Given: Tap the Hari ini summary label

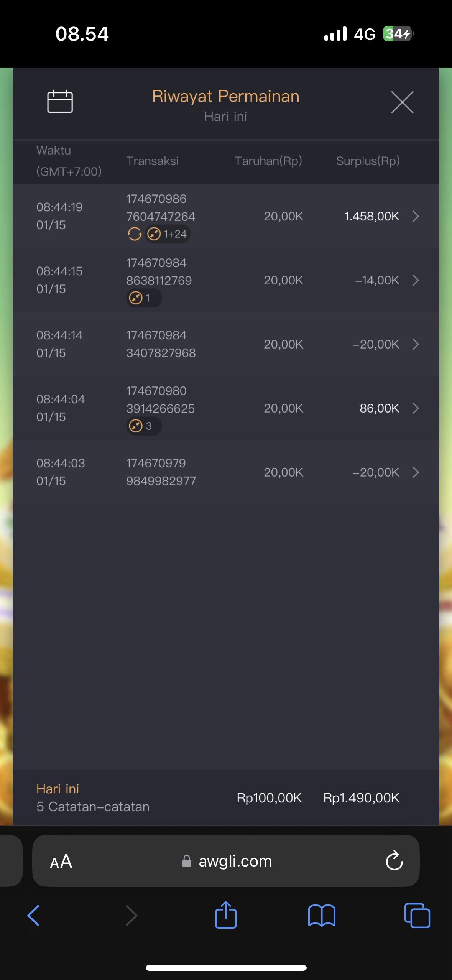Looking at the screenshot, I should pos(58,789).
